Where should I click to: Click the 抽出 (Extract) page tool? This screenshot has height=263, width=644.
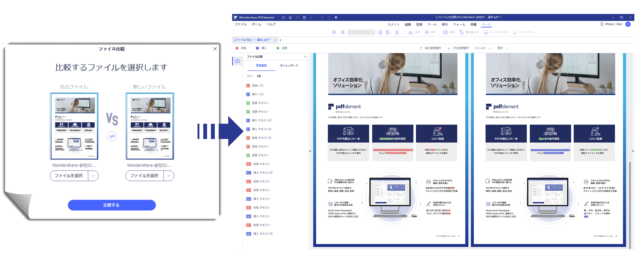414,32
